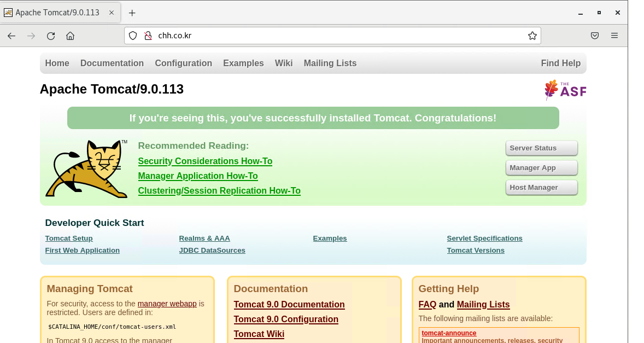The width and height of the screenshot is (644, 343).
Task: Open the Servlet Specifications link
Action: (485, 239)
